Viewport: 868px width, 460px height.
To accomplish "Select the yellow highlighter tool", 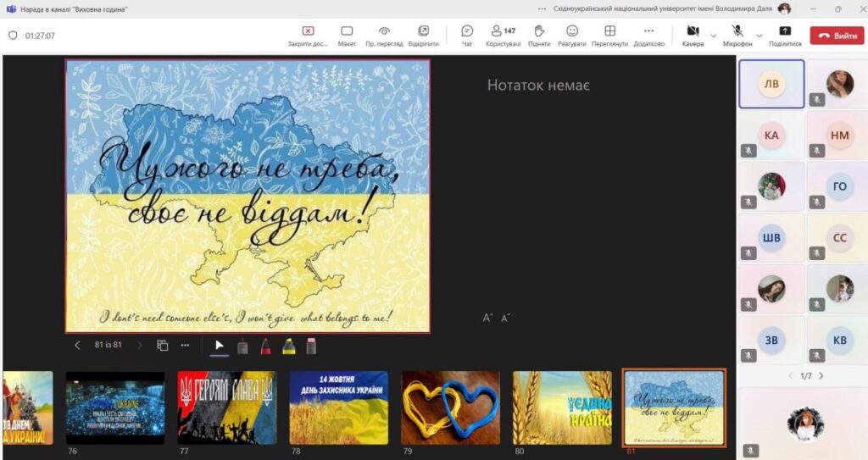I will 288,346.
